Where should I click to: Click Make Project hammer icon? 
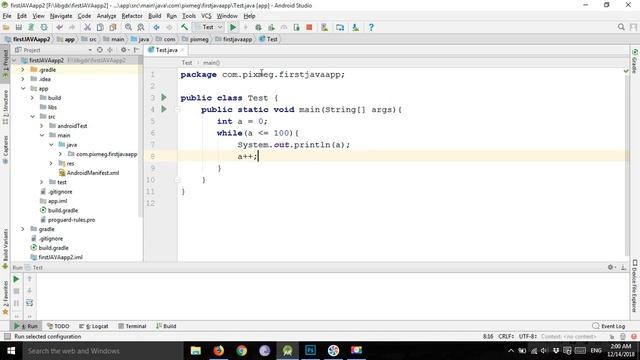coord(184,27)
